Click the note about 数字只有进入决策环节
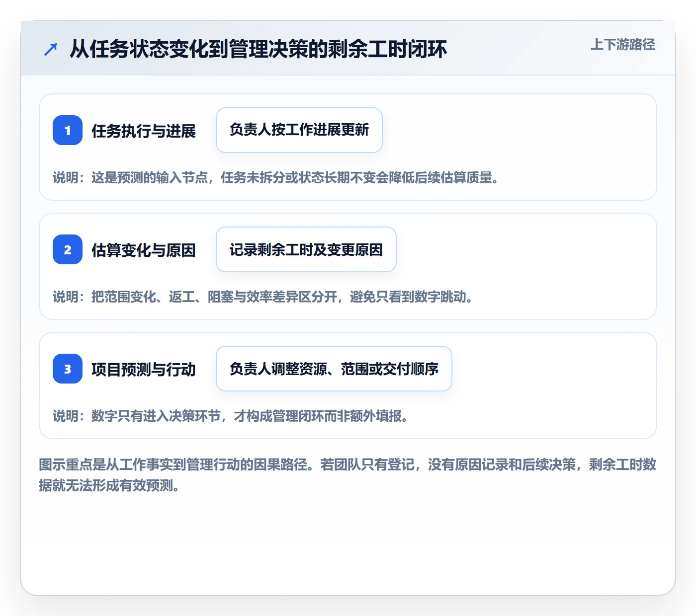 [x=231, y=416]
